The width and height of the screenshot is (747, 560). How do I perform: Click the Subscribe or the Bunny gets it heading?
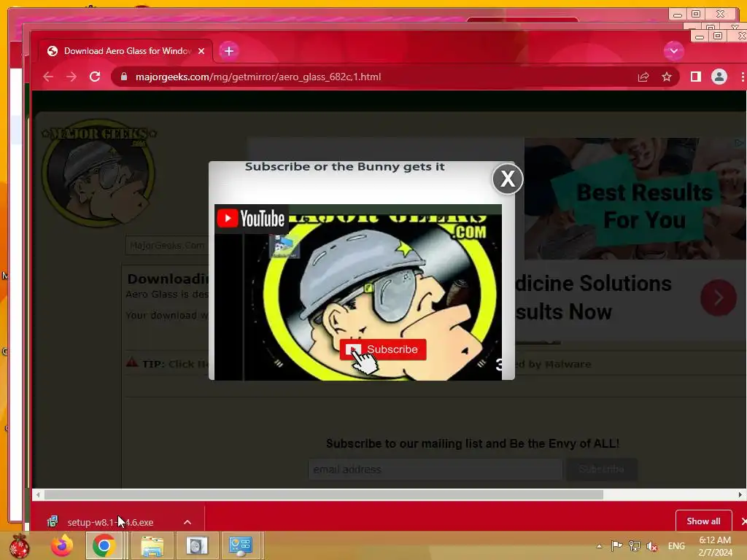(x=344, y=167)
